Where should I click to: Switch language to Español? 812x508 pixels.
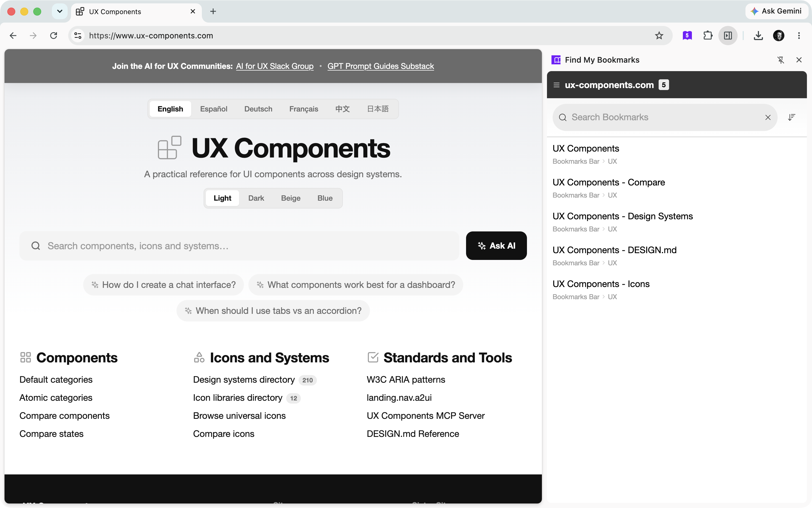(x=213, y=109)
